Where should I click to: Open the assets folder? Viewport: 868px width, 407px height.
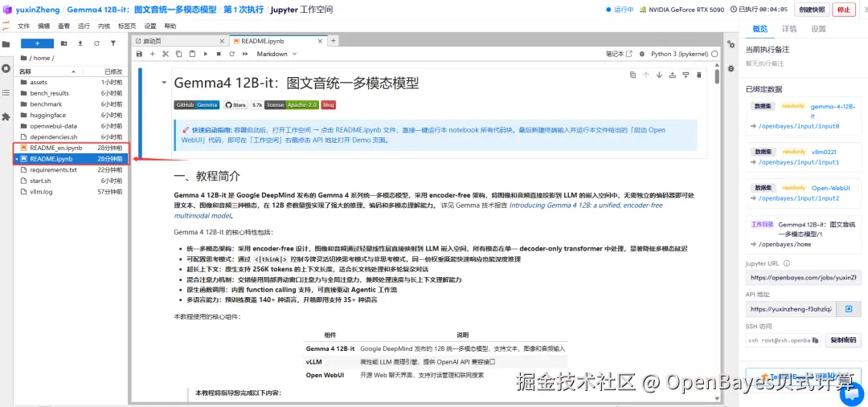pos(71,83)
